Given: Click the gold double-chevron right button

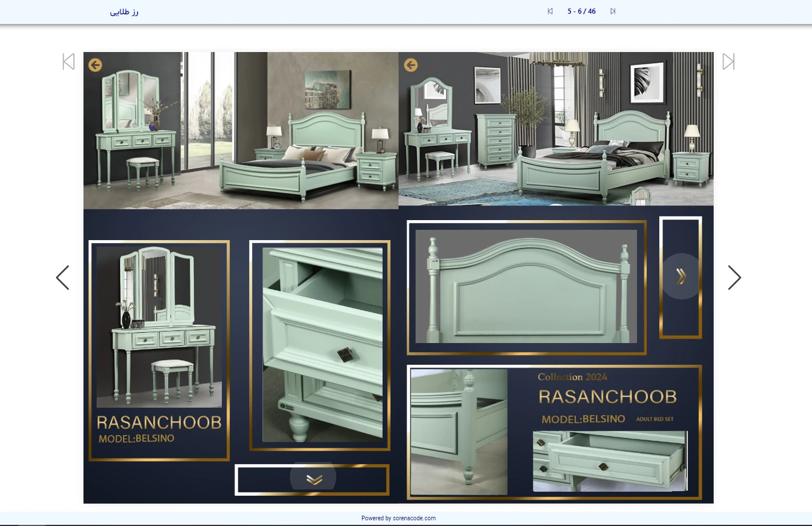Looking at the screenshot, I should 681,277.
